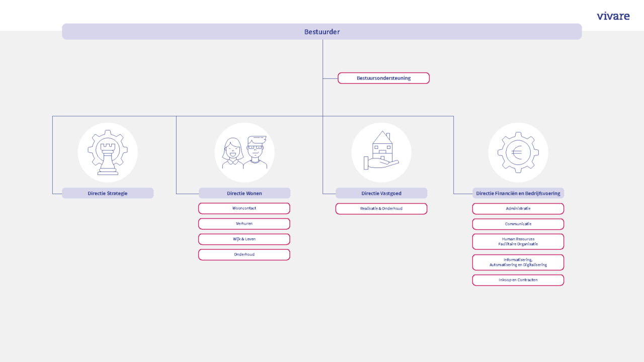Select the Communicatie department box

click(x=518, y=224)
